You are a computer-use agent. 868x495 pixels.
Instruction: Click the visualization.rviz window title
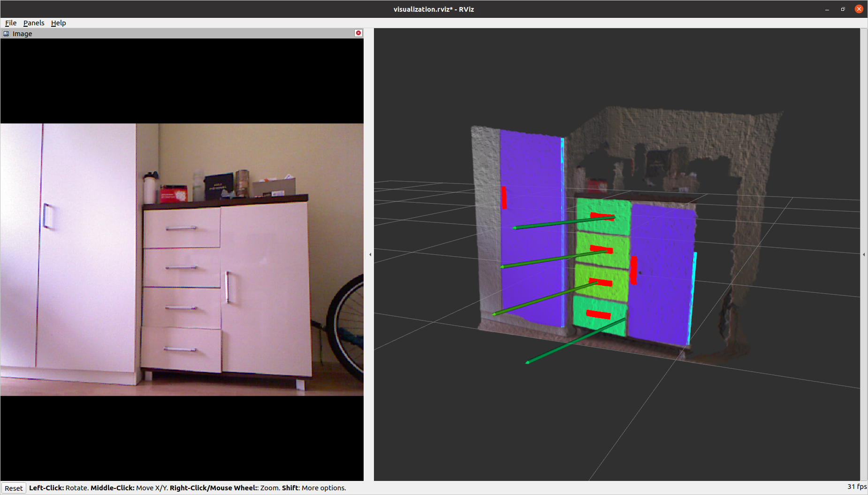[434, 9]
